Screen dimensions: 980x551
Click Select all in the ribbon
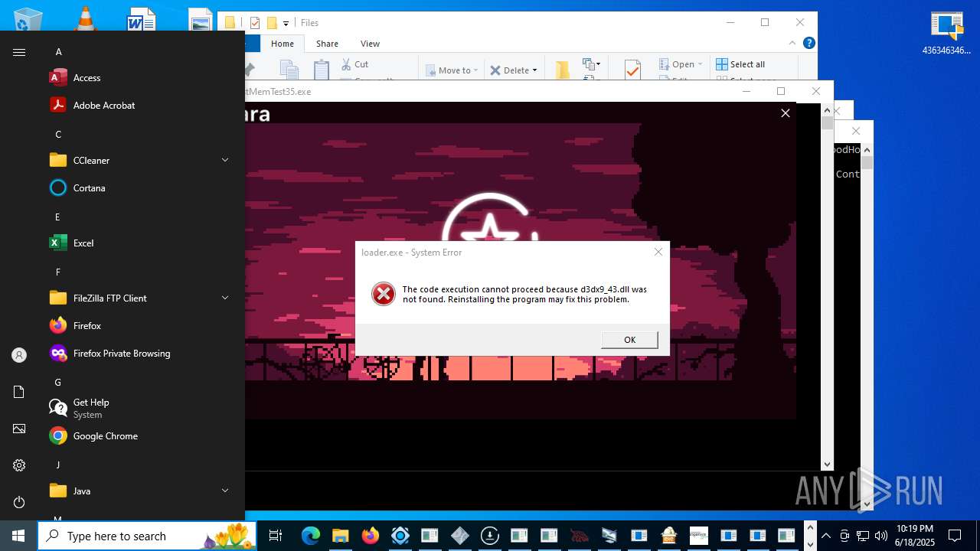pyautogui.click(x=740, y=64)
